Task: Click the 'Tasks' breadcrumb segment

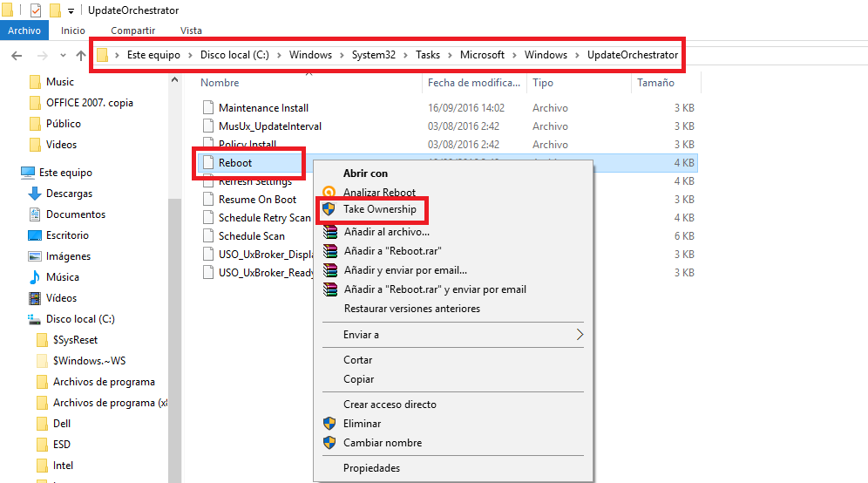Action: (x=428, y=55)
